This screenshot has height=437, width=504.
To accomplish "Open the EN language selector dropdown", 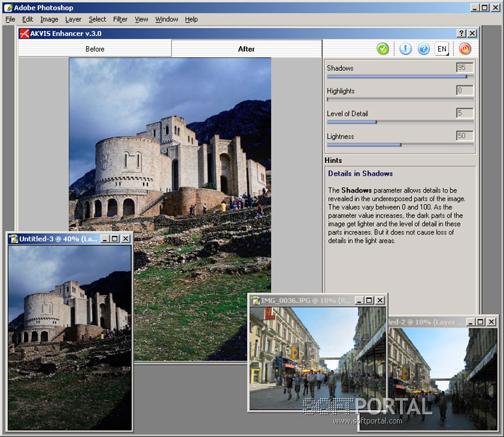I will point(442,49).
